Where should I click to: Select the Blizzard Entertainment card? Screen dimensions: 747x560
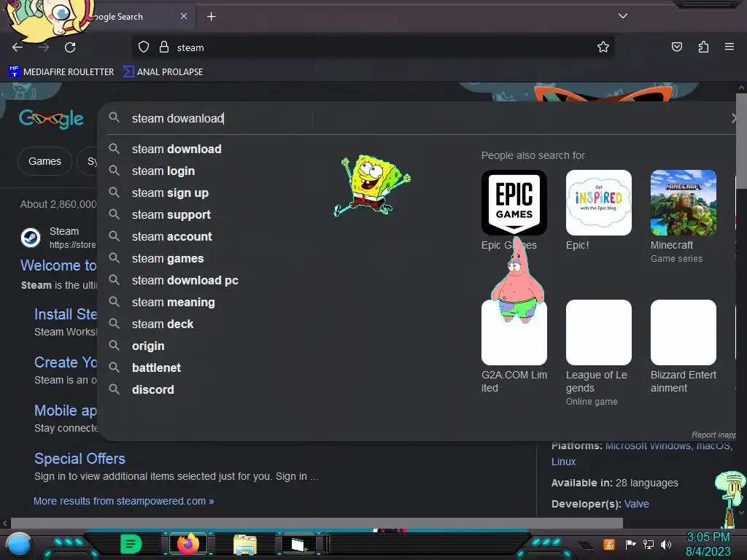coord(683,346)
